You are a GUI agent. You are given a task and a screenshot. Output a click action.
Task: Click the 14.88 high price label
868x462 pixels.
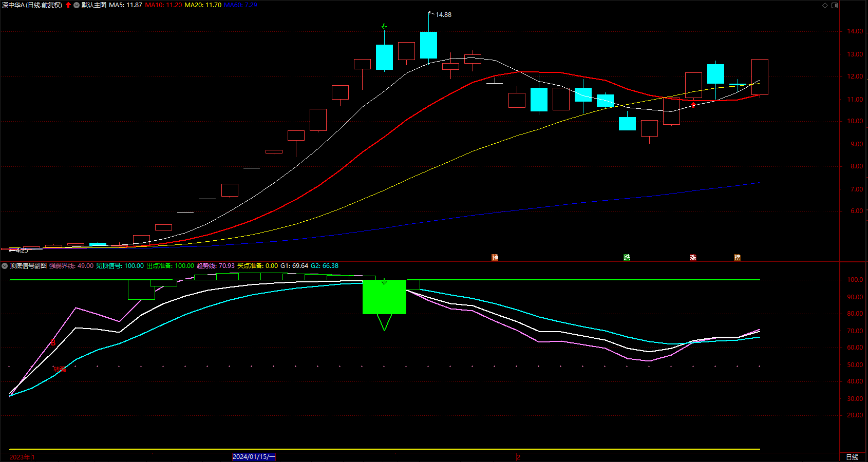pos(443,15)
